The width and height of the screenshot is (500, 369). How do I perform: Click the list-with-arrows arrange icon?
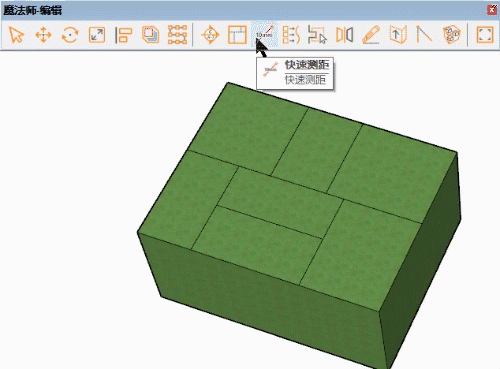click(x=291, y=35)
